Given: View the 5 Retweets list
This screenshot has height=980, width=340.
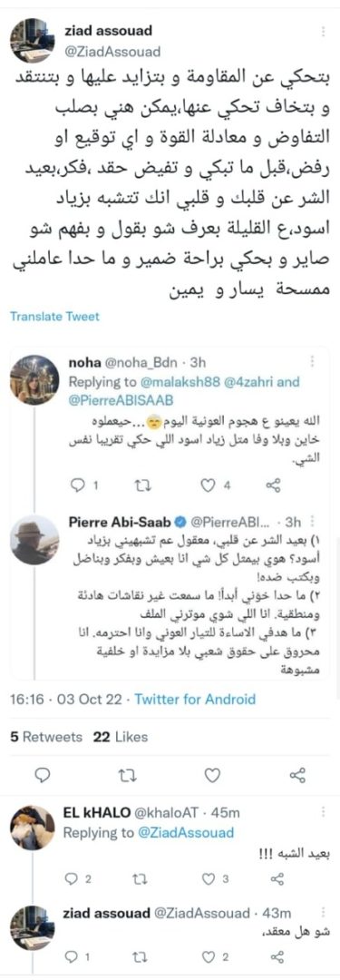Looking at the screenshot, I should pos(46,737).
